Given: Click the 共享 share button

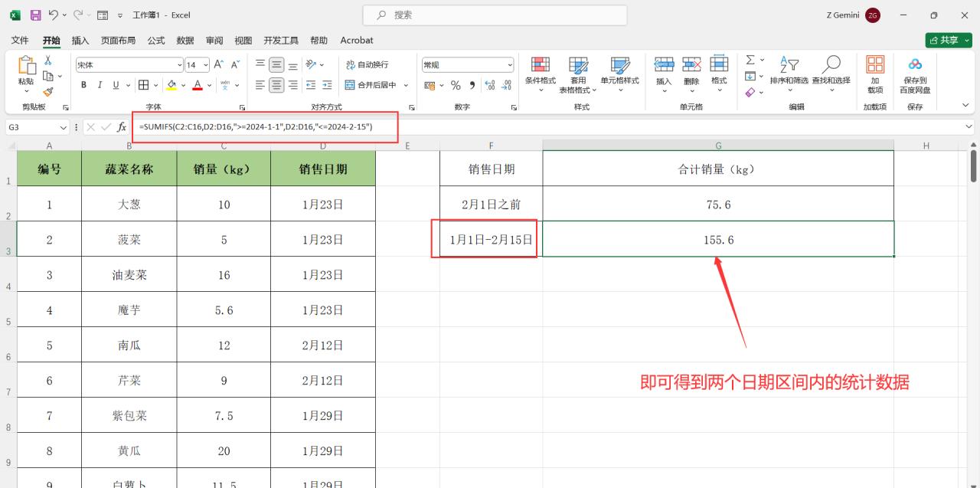Looking at the screenshot, I should 948,40.
